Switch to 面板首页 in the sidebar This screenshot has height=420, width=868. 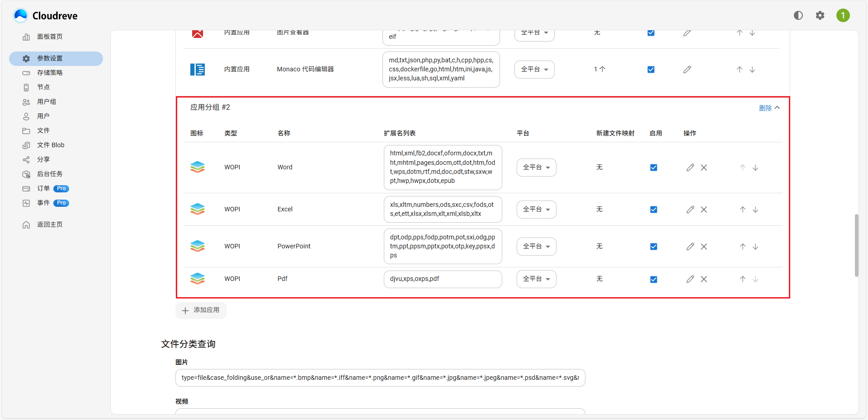click(50, 37)
